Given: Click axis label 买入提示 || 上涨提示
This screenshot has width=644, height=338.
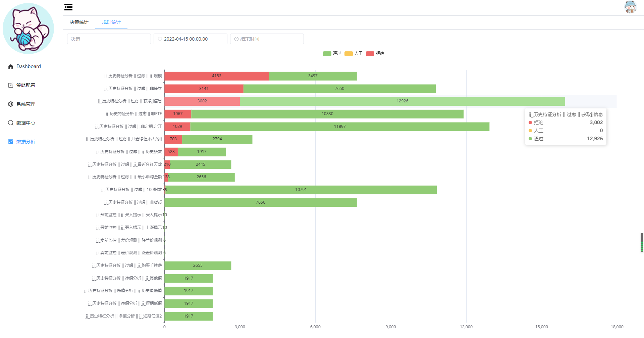Looking at the screenshot, I should click(x=129, y=228).
